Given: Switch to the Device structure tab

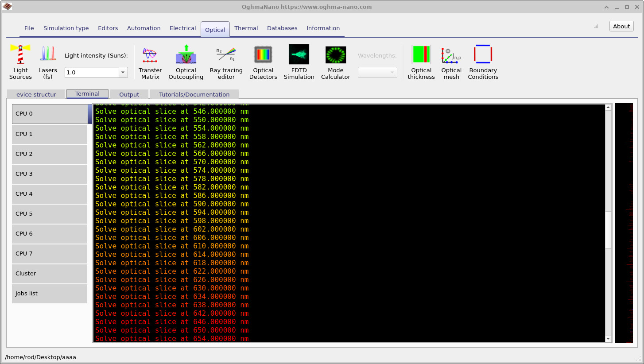Looking at the screenshot, I should click(x=36, y=94).
